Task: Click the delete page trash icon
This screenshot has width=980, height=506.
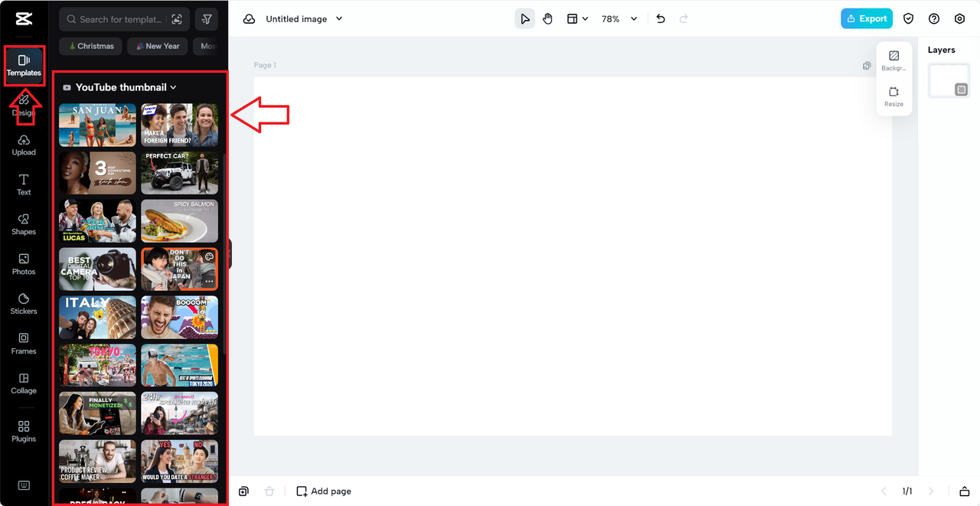Action: click(x=269, y=491)
